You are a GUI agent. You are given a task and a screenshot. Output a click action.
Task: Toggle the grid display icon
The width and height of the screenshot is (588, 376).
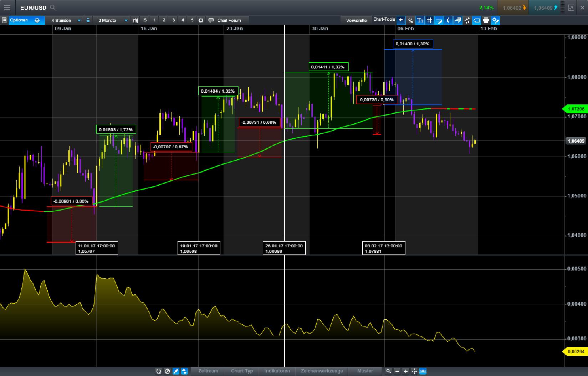coord(430,20)
